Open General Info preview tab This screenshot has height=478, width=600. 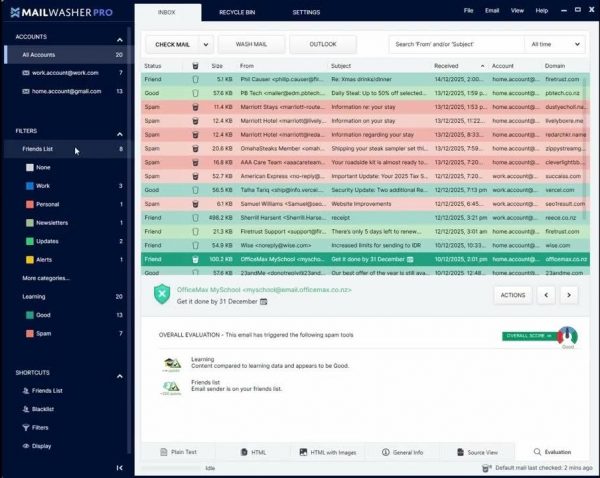403,452
